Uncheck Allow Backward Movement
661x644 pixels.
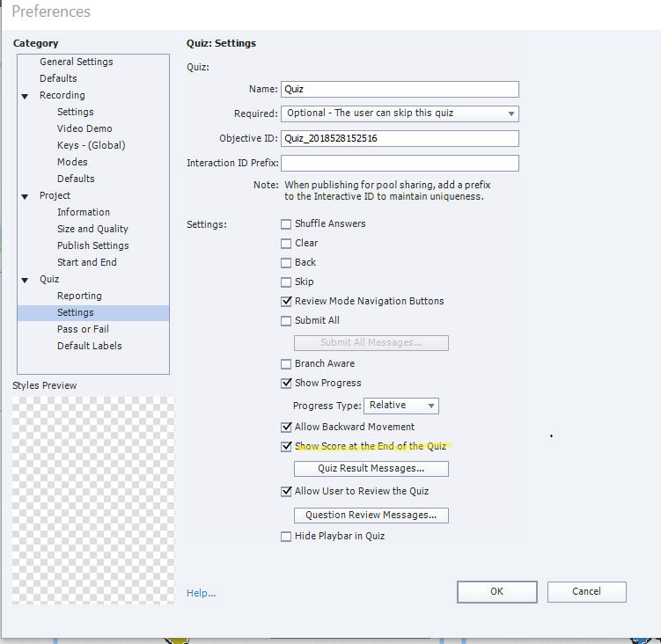tap(286, 427)
